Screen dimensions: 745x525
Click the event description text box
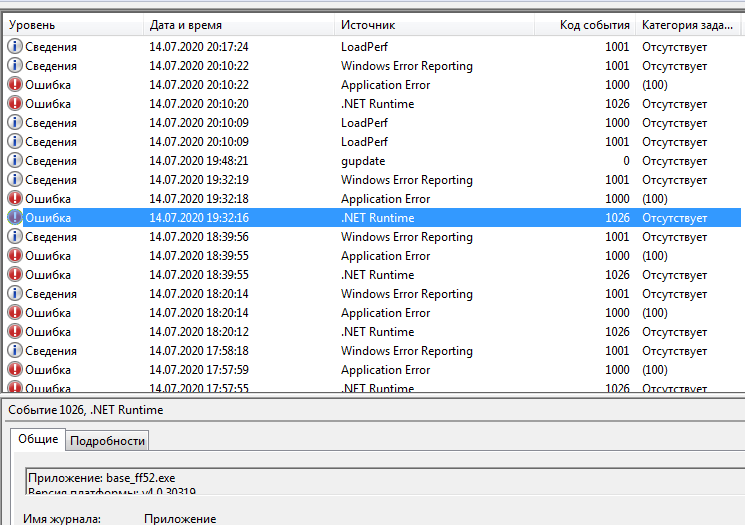385,481
